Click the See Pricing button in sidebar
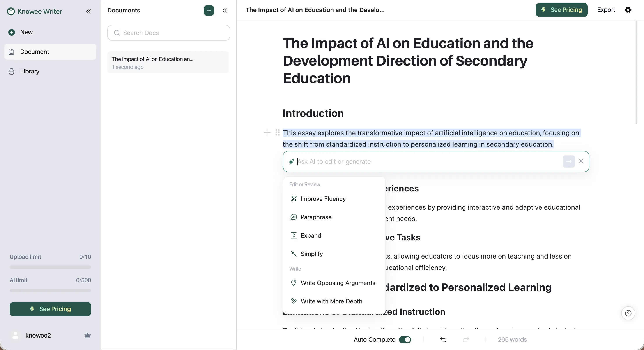Viewport: 644px width, 350px height. 50,309
